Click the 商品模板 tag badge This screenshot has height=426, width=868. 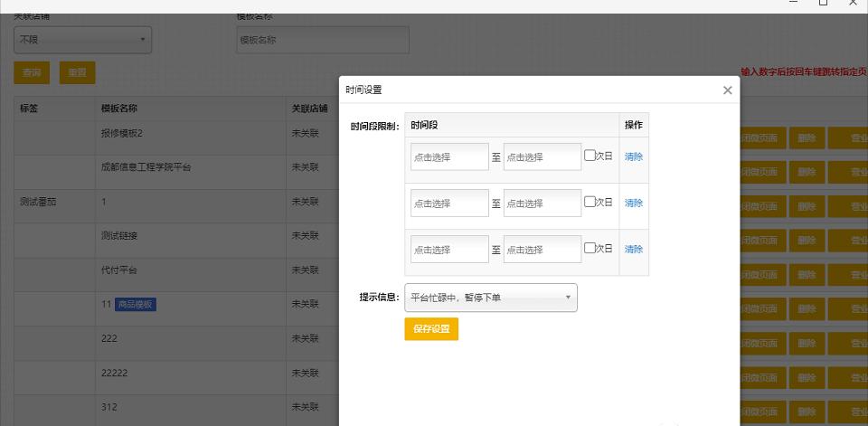(136, 305)
